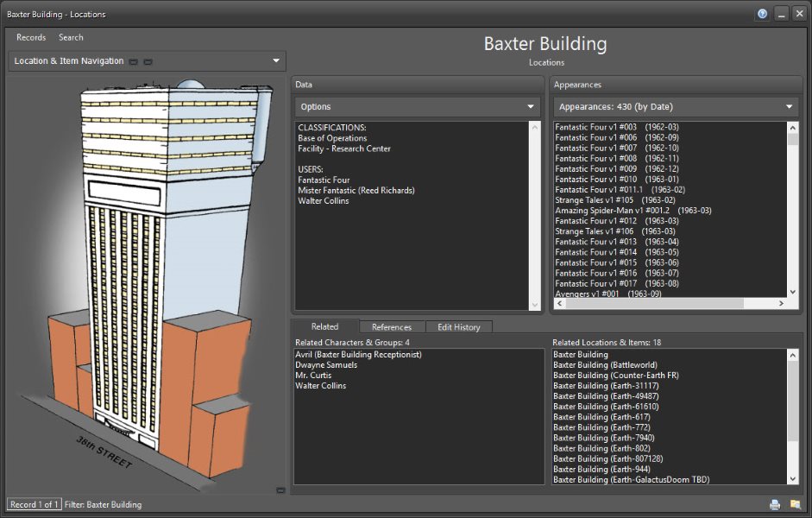Select 'Fantastic Four v1 #016 (1963-07)' appearance
This screenshot has height=518, width=812.
[x=617, y=273]
